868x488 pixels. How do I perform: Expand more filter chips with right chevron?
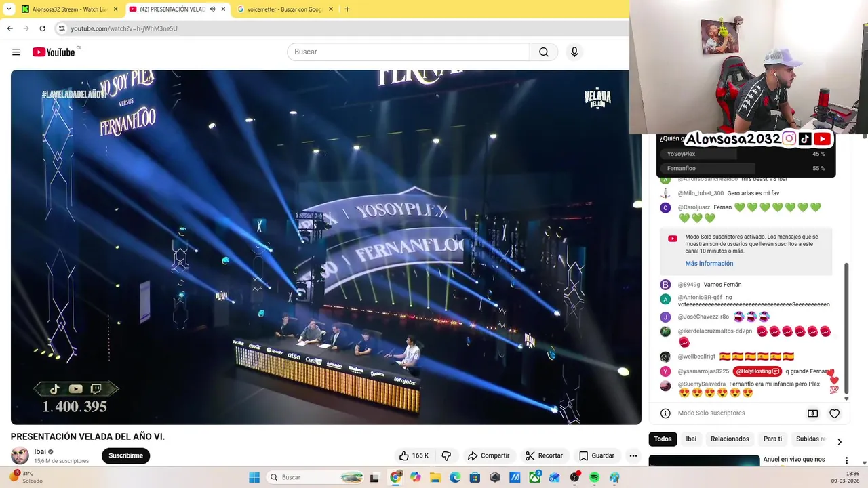[839, 442]
